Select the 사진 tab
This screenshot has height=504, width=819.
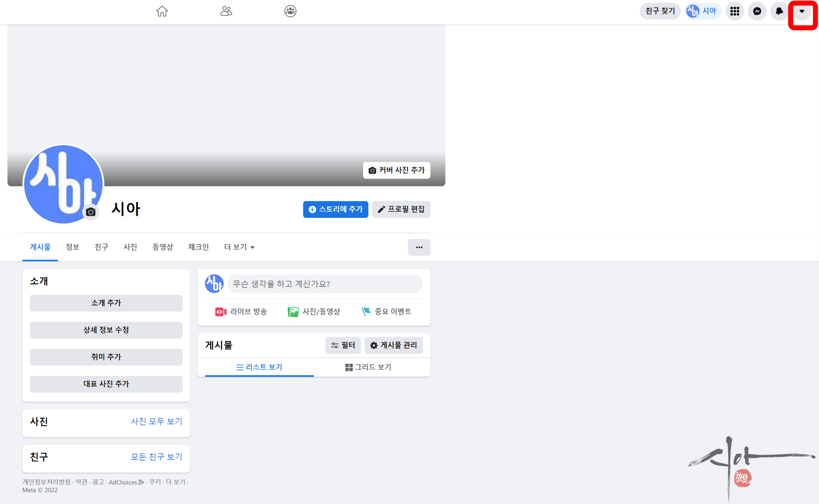click(x=130, y=247)
